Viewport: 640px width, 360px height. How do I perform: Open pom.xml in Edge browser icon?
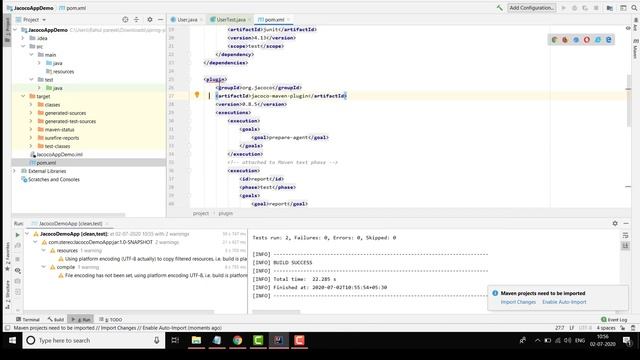click(x=609, y=40)
